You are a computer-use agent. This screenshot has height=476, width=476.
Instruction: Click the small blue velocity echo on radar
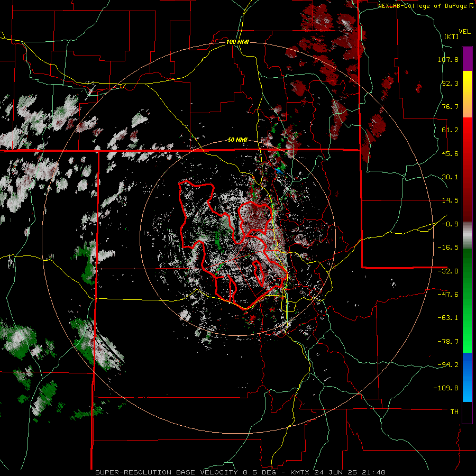pos(278,171)
